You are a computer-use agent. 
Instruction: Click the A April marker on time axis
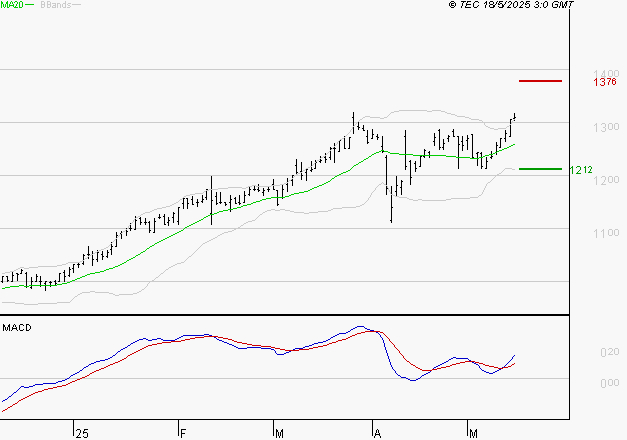point(377,434)
